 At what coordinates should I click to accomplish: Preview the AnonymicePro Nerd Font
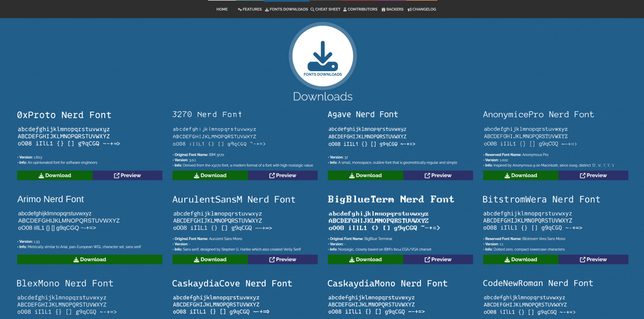coord(593,175)
